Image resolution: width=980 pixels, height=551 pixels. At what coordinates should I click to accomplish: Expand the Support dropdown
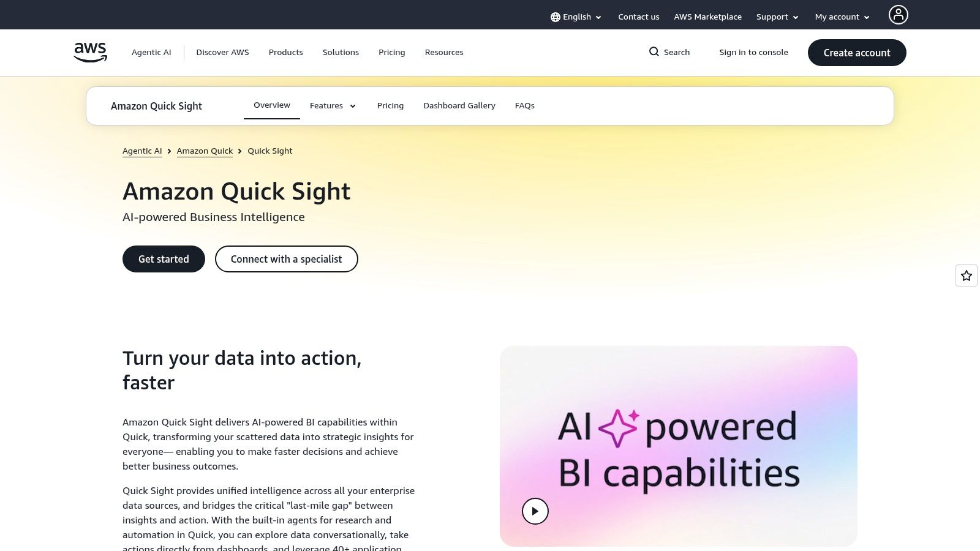(x=777, y=17)
